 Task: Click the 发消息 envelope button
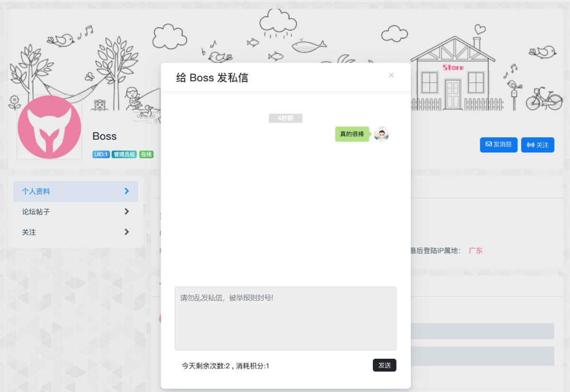(x=498, y=144)
